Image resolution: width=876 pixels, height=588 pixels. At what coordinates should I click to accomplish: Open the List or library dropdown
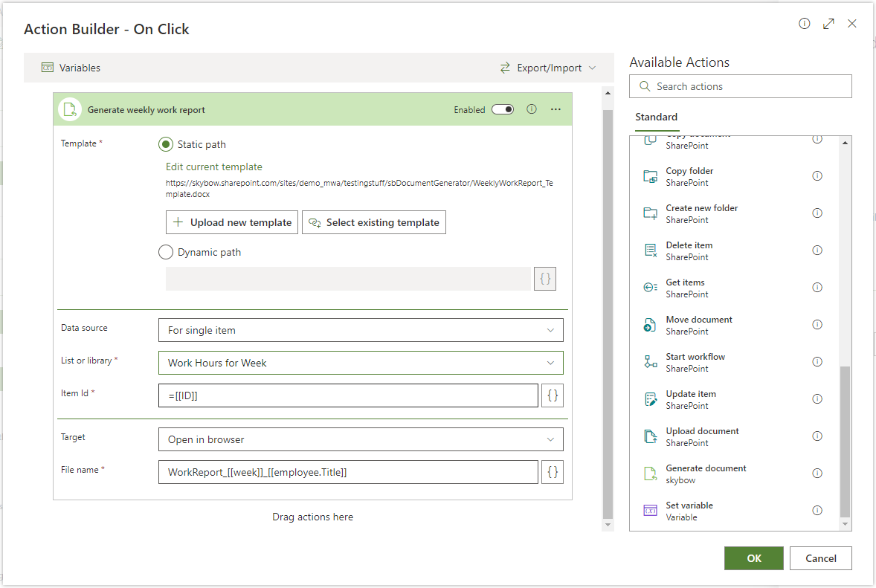(361, 363)
